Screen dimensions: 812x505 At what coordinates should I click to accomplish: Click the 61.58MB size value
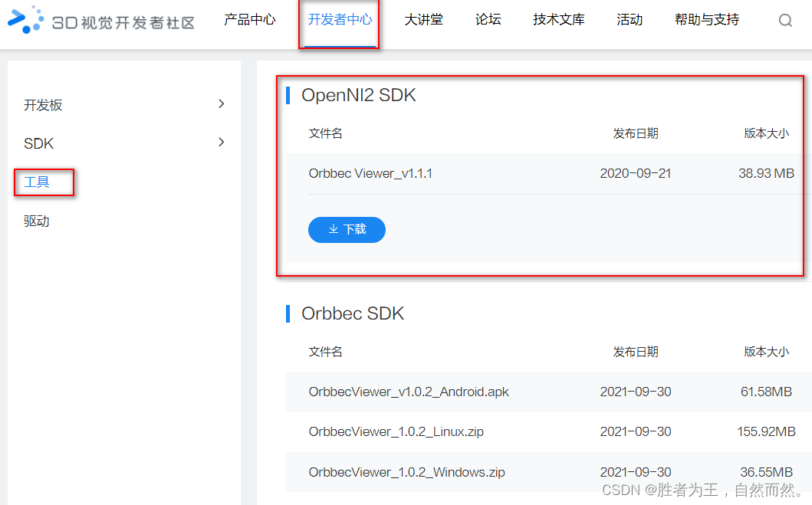(766, 392)
